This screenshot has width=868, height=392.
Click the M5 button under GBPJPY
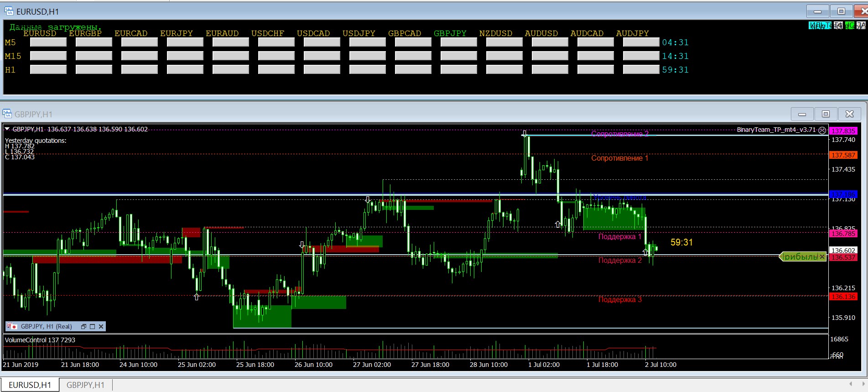[459, 42]
